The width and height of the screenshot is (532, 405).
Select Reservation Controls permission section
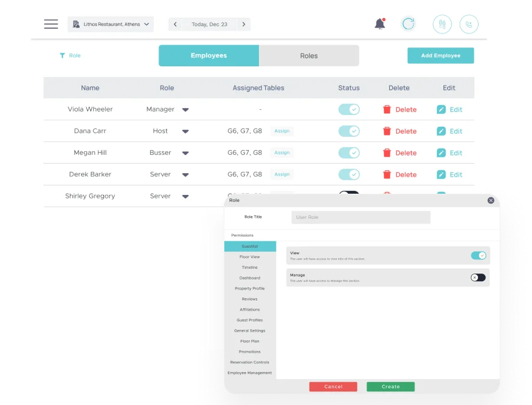250,362
